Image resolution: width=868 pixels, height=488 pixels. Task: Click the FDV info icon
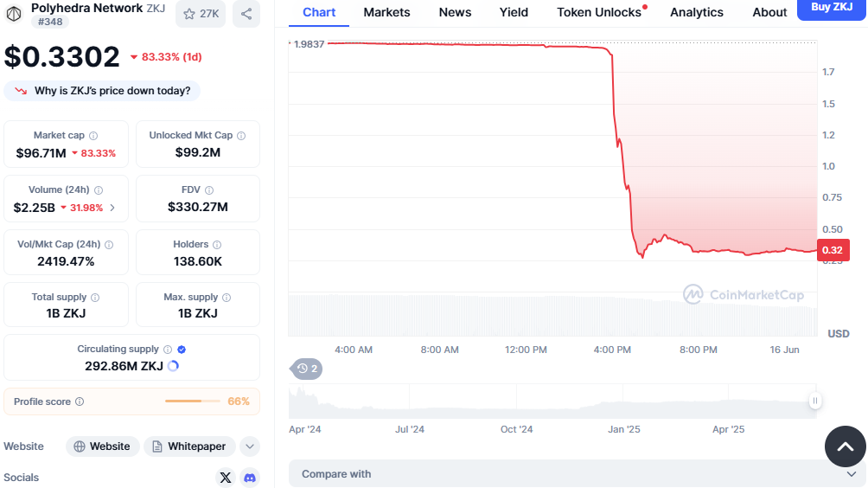coord(209,190)
